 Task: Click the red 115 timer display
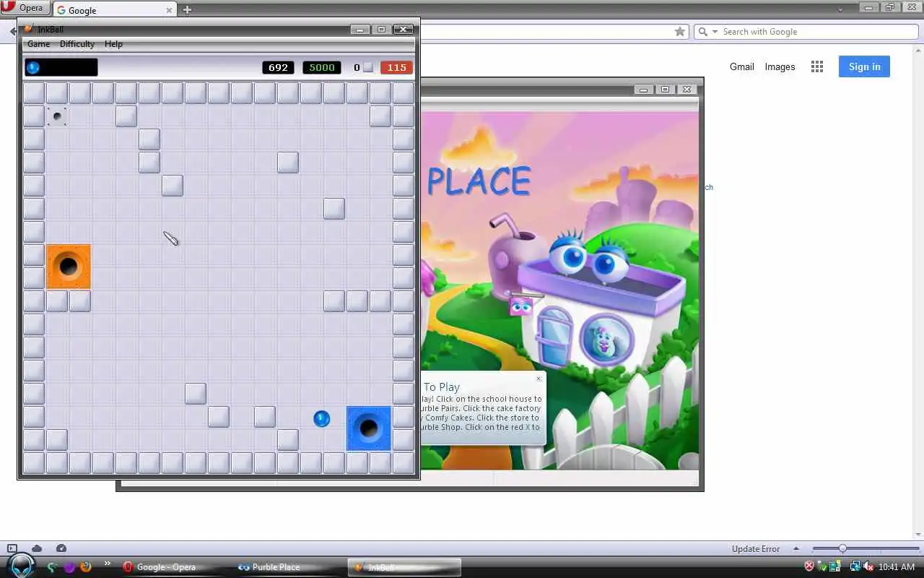(x=396, y=67)
